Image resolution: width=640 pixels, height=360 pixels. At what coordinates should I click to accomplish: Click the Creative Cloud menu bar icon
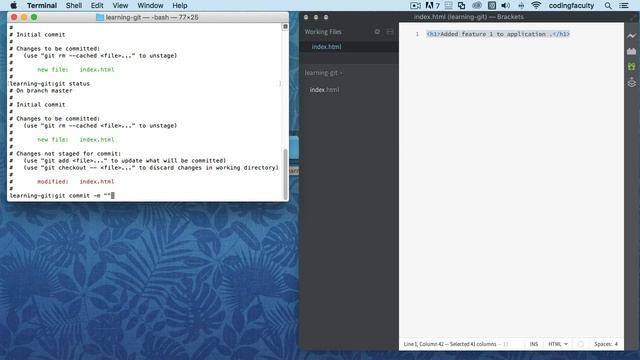(x=477, y=5)
